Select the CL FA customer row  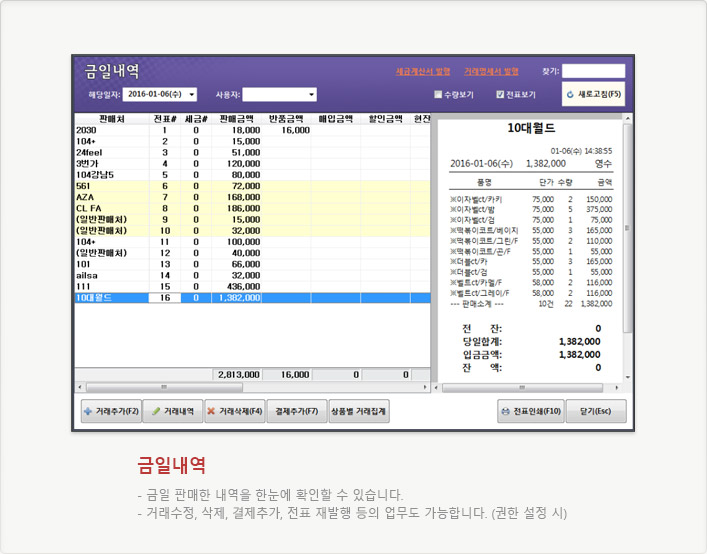click(x=252, y=208)
